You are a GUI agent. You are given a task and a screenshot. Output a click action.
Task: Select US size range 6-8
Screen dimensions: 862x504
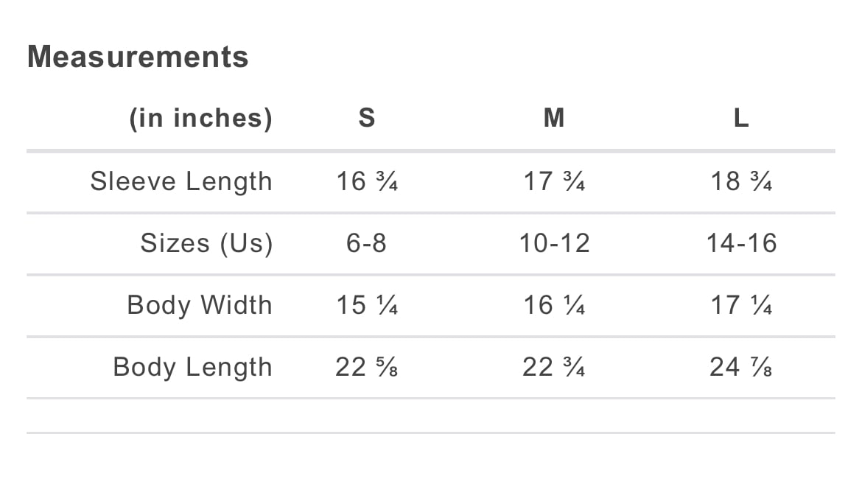(x=366, y=243)
